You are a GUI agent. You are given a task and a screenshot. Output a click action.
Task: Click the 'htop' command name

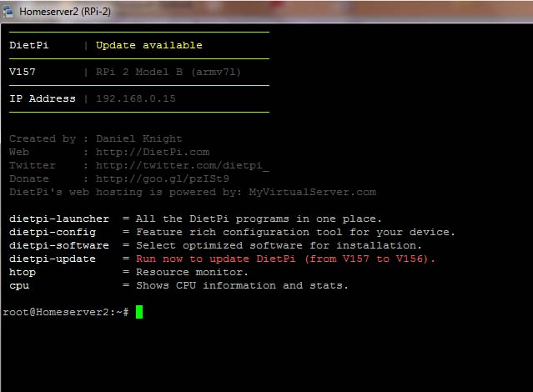(23, 273)
